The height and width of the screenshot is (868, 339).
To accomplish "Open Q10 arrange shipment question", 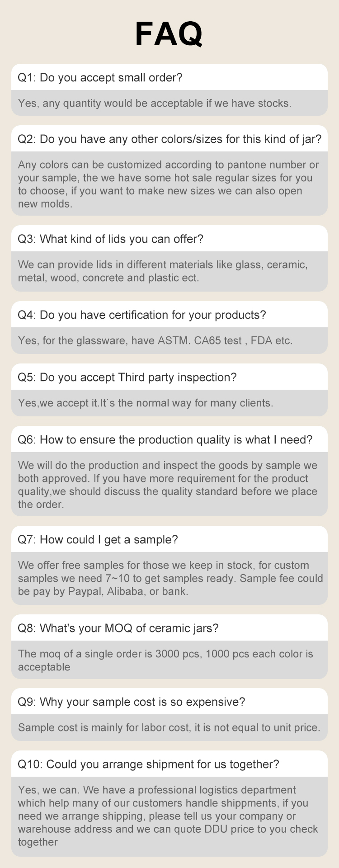I will [148, 764].
